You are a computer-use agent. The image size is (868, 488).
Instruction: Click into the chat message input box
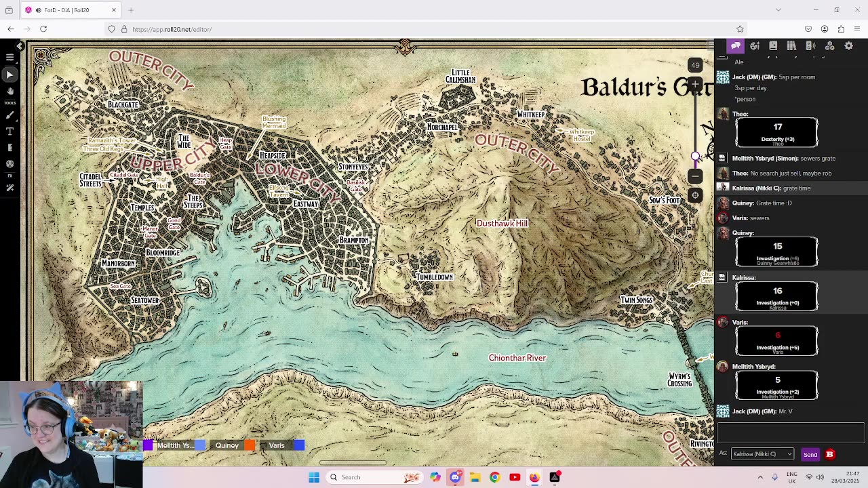pos(791,432)
